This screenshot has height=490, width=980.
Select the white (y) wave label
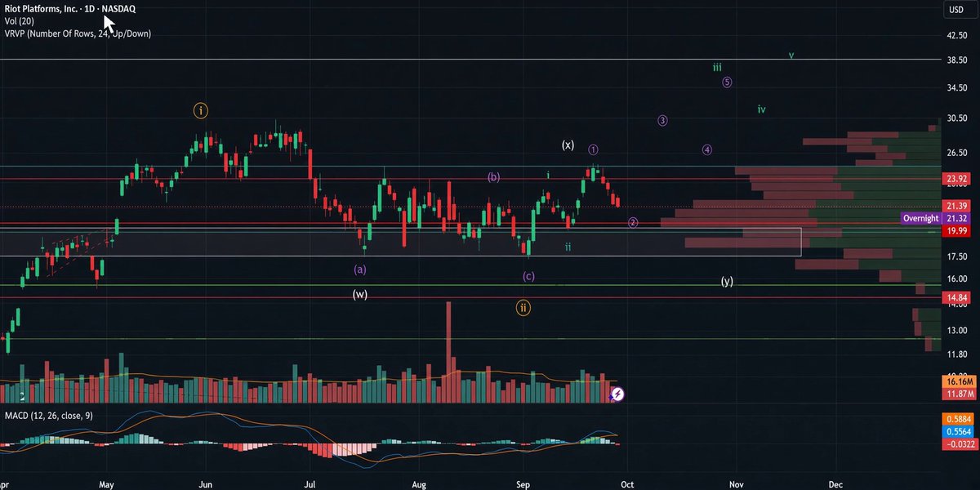tap(727, 281)
